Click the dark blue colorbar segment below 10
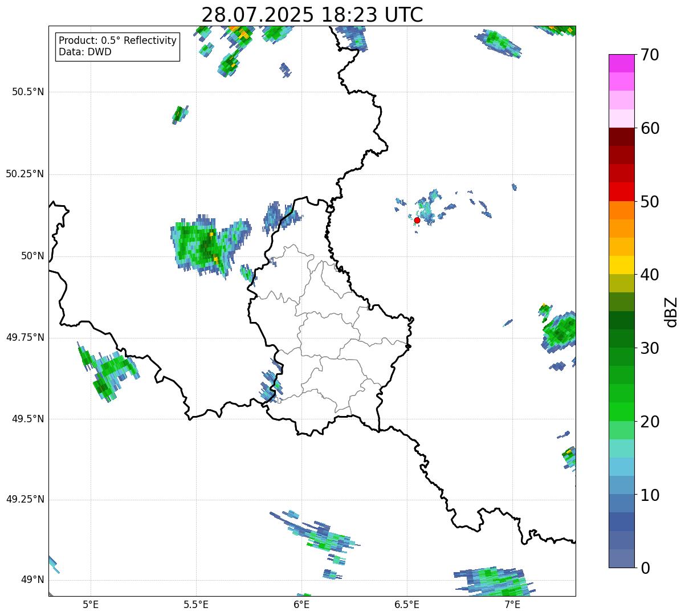 [x=621, y=521]
